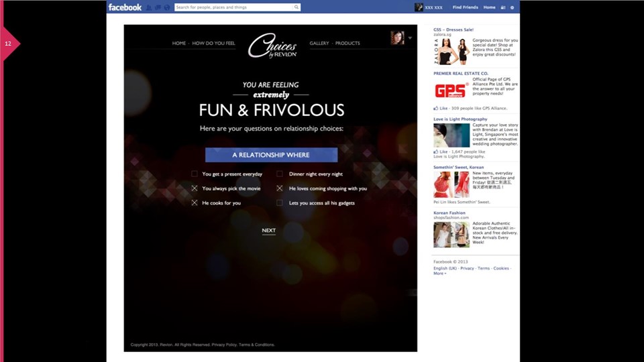This screenshot has width=644, height=362.
Task: Open the messages icon in the Facebook bar
Action: coord(158,7)
